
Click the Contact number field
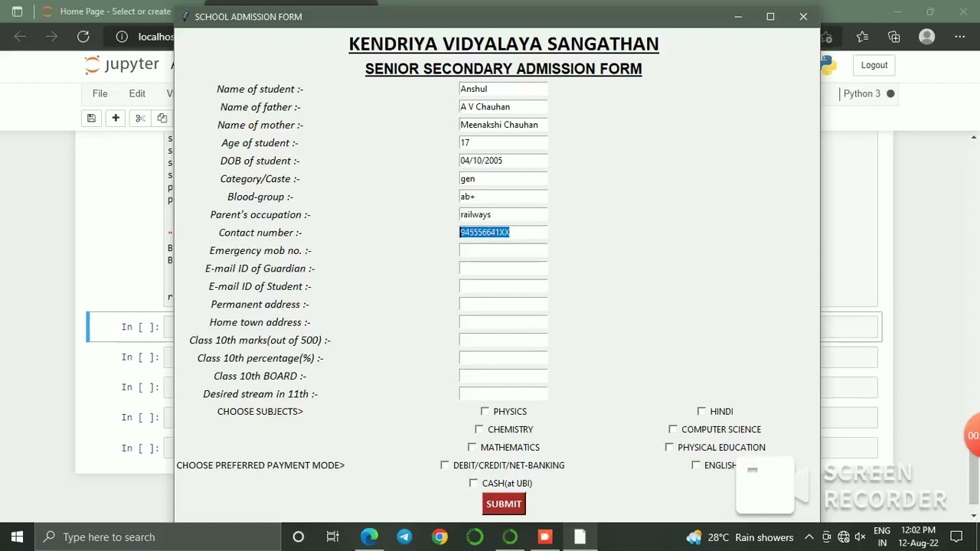(503, 233)
